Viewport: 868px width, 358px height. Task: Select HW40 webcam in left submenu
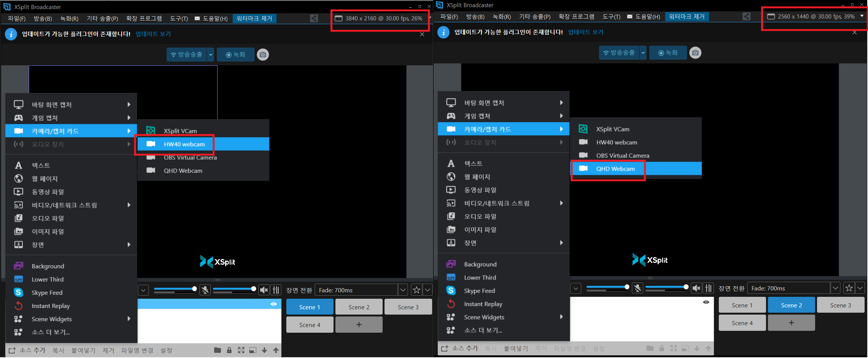[x=203, y=144]
